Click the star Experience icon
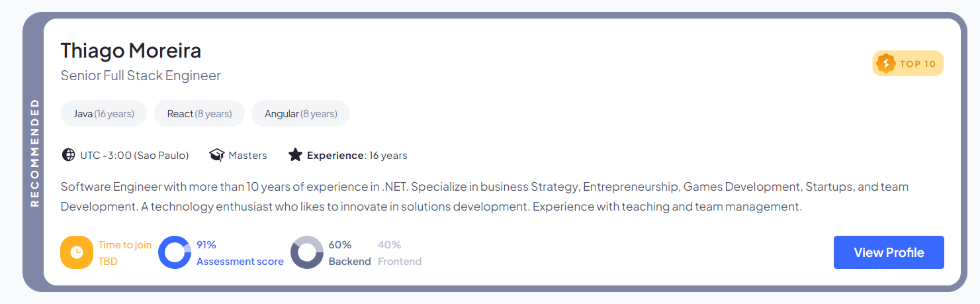Image resolution: width=980 pixels, height=304 pixels. 295,155
